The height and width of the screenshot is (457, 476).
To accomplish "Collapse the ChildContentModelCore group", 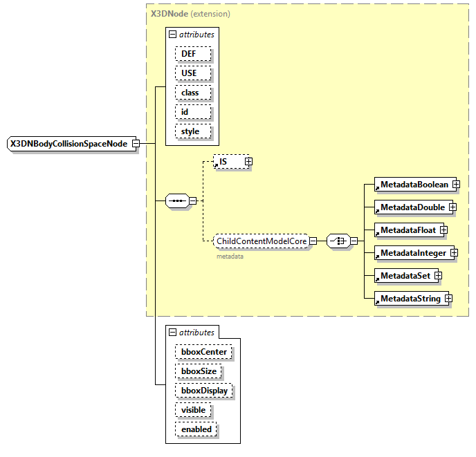I will [x=313, y=241].
